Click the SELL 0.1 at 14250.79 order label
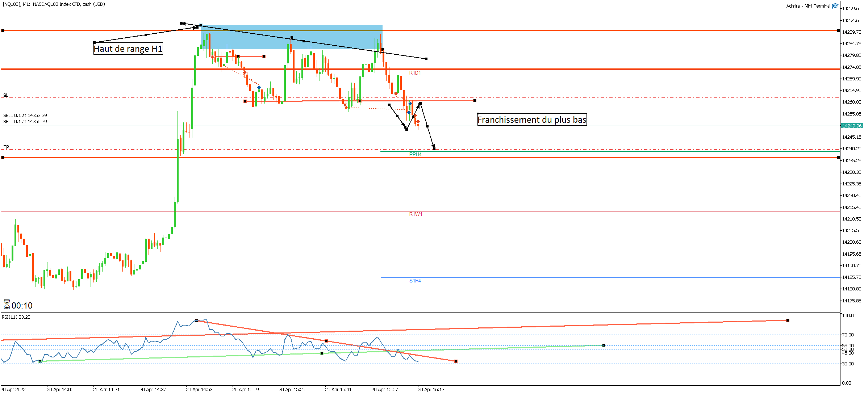This screenshot has width=868, height=394. pyautogui.click(x=25, y=121)
